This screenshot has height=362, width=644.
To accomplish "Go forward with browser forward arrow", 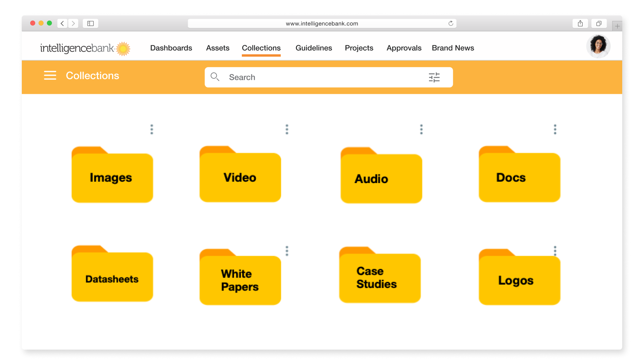I will point(73,23).
